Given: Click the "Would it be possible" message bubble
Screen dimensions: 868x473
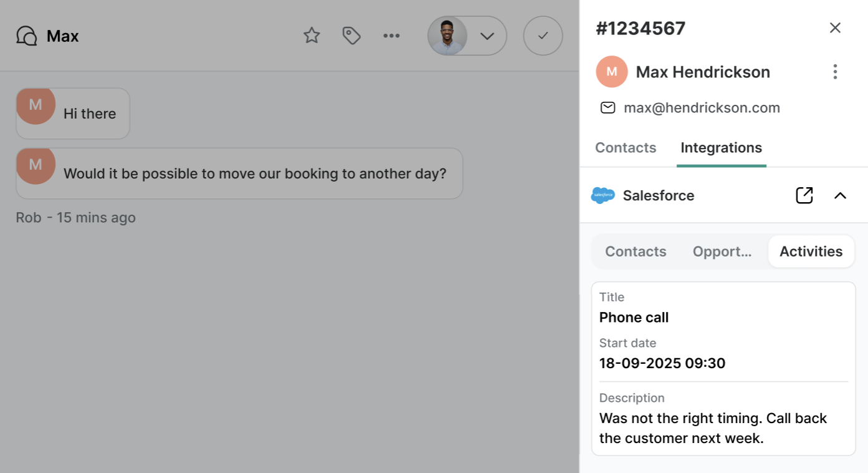Looking at the screenshot, I should tap(239, 173).
